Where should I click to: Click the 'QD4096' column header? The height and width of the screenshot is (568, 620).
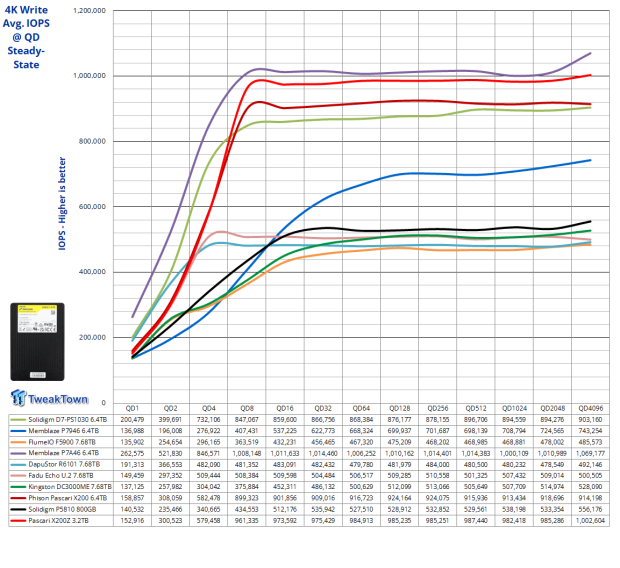point(591,408)
